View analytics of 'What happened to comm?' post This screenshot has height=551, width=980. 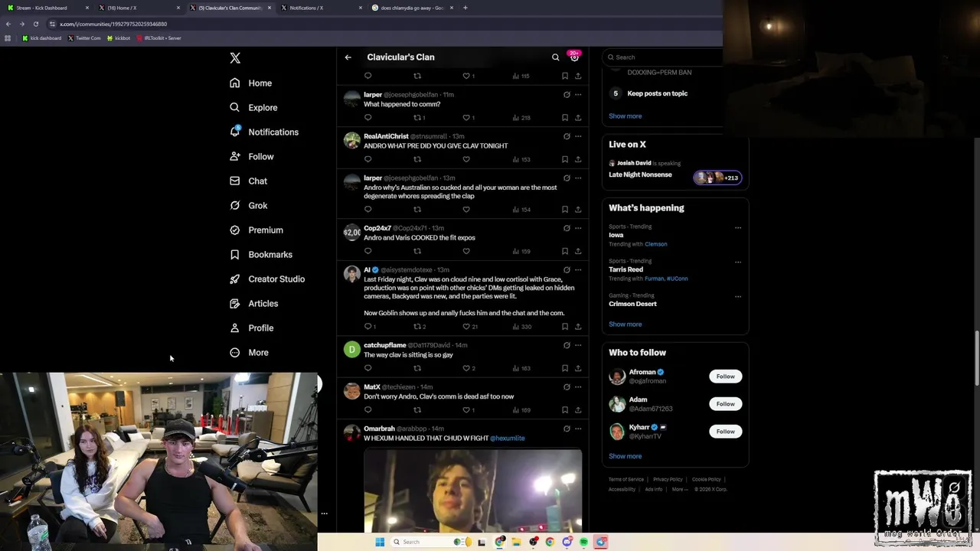[521, 118]
